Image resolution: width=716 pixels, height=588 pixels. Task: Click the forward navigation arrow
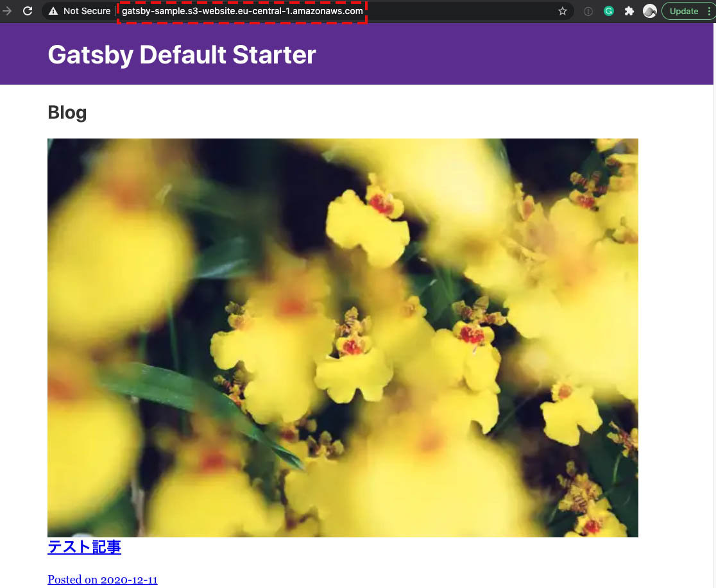tap(7, 11)
